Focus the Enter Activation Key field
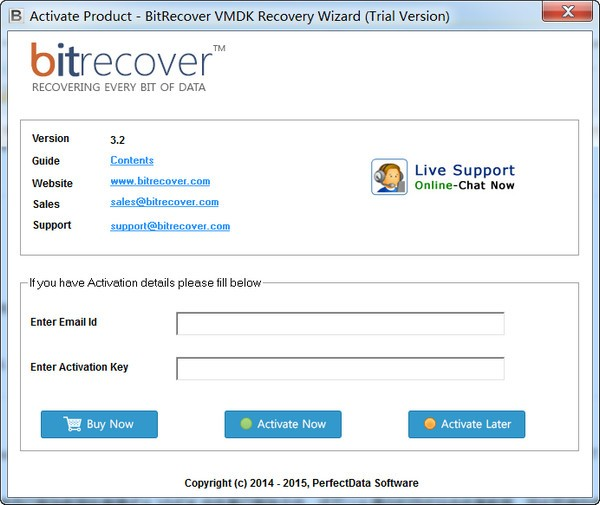Viewport: 600px width, 505px height. tap(340, 369)
